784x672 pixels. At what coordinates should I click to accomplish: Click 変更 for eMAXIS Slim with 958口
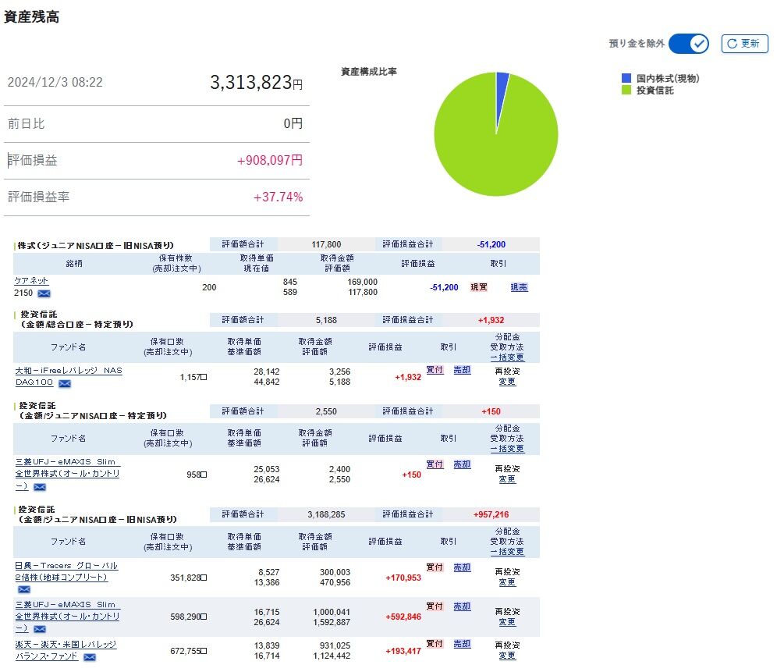(x=507, y=479)
